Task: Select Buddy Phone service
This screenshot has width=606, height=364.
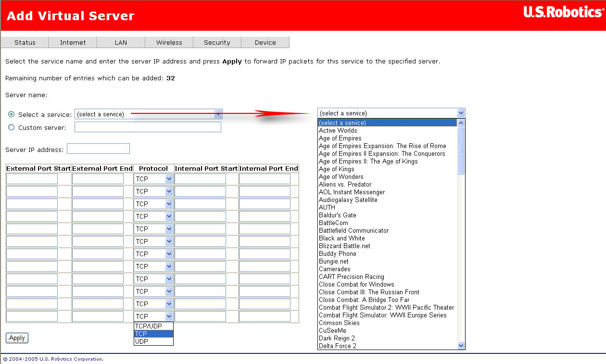Action: click(388, 253)
